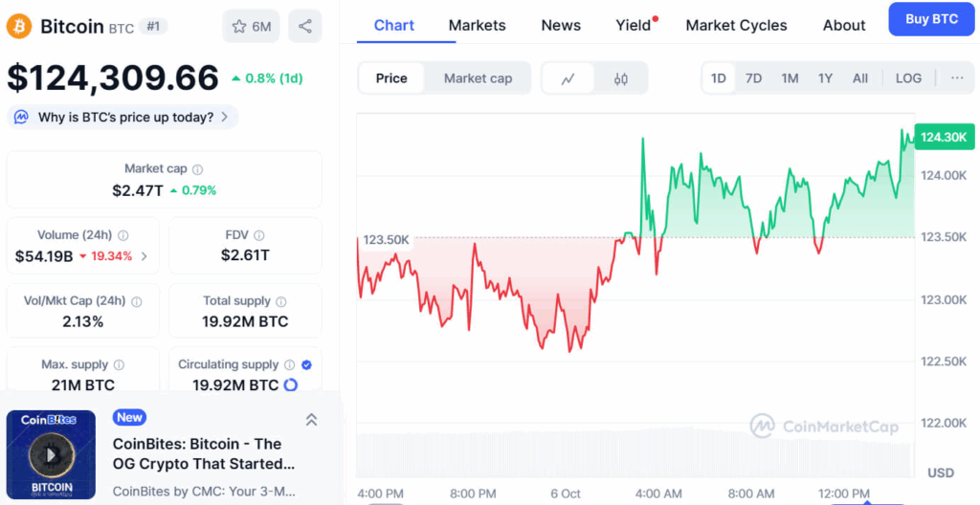
Task: Play the CoinBites Bitcoin video thumbnail
Action: point(51,454)
